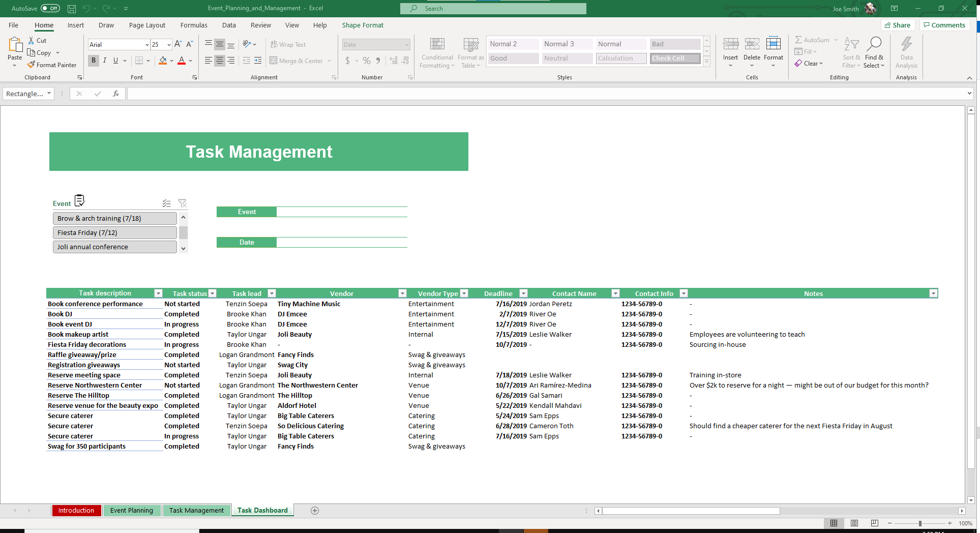
Task: Click the Merge & Center icon
Action: tap(274, 61)
